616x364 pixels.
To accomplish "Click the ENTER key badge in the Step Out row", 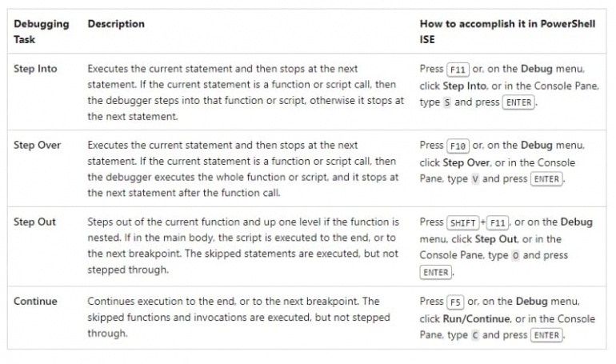I will [435, 273].
